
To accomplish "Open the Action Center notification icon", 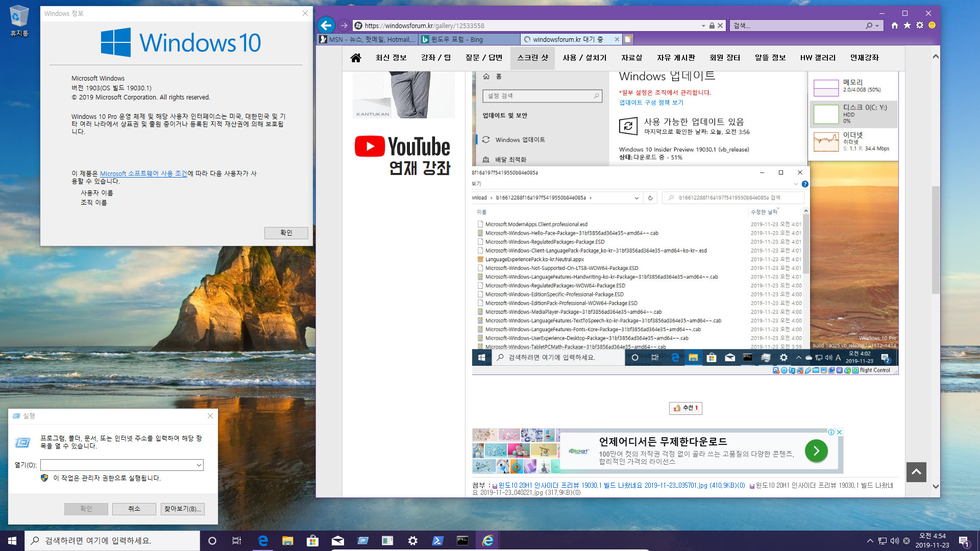I will [964, 541].
